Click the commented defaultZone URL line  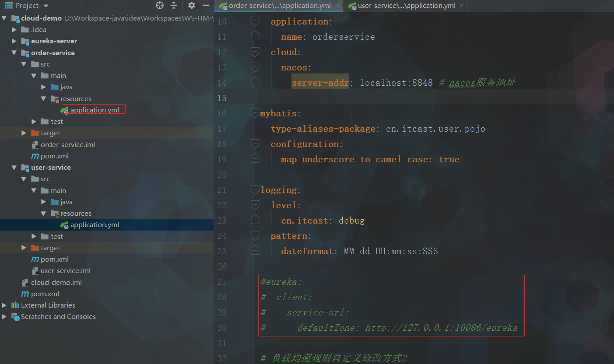pos(389,328)
